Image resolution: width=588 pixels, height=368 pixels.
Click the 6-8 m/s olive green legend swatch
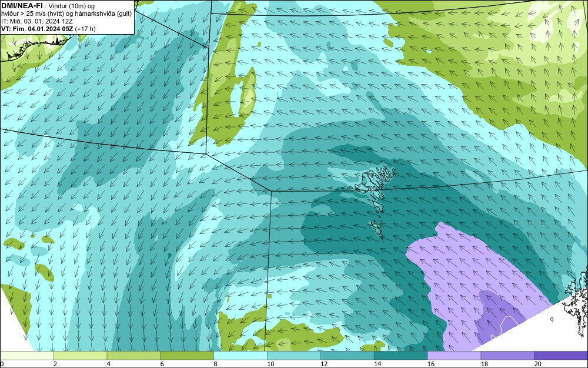tap(187, 356)
